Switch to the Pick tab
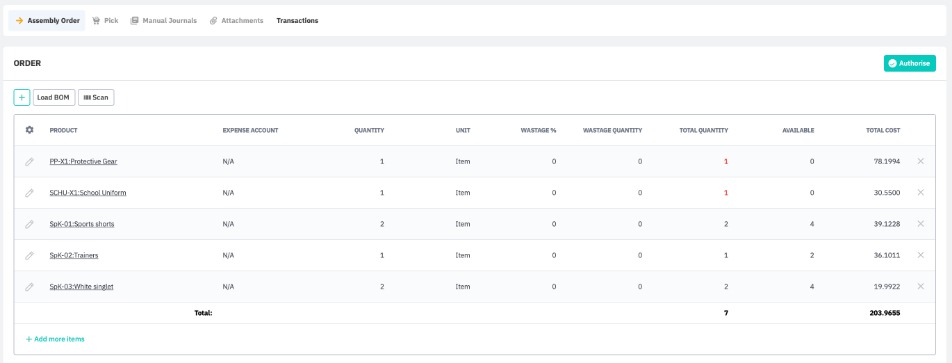 click(x=105, y=21)
